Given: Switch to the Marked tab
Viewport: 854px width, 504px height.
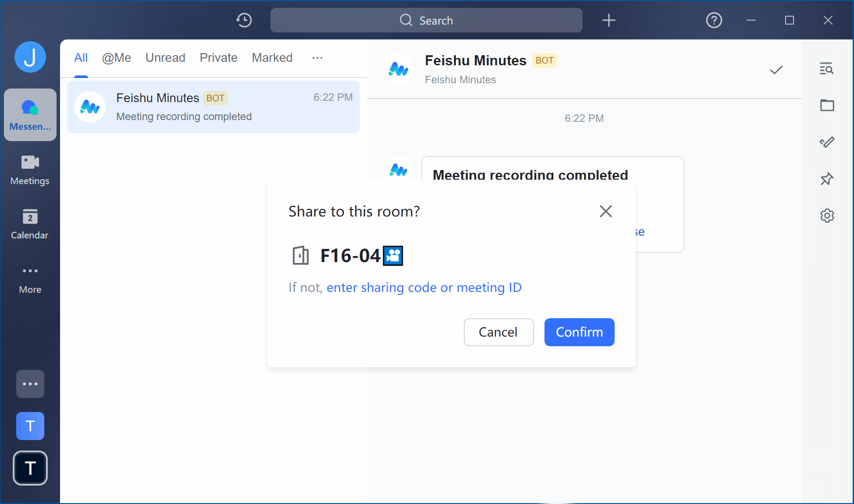Looking at the screenshot, I should [x=272, y=57].
